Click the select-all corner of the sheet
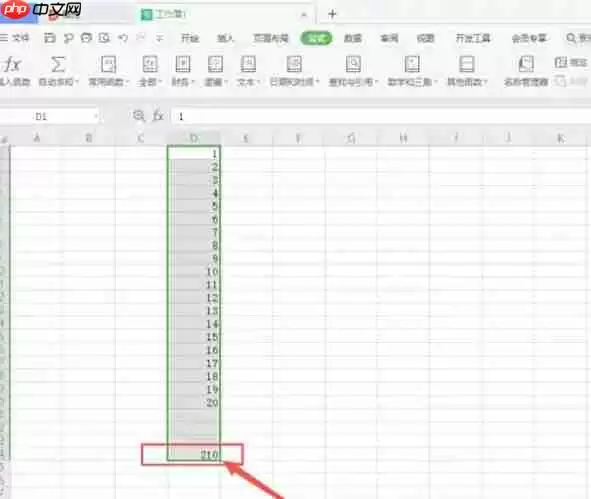Image resolution: width=591 pixels, height=499 pixels. 5,138
